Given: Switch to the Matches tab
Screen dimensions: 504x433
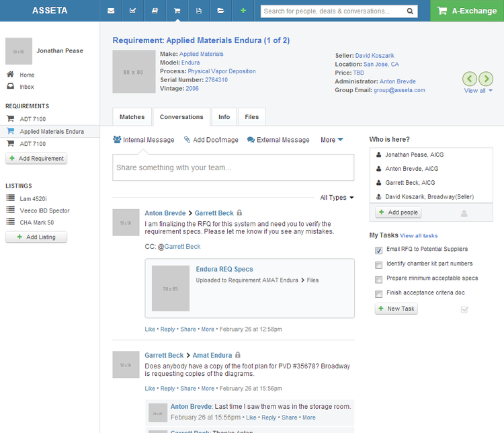Looking at the screenshot, I should click(132, 117).
